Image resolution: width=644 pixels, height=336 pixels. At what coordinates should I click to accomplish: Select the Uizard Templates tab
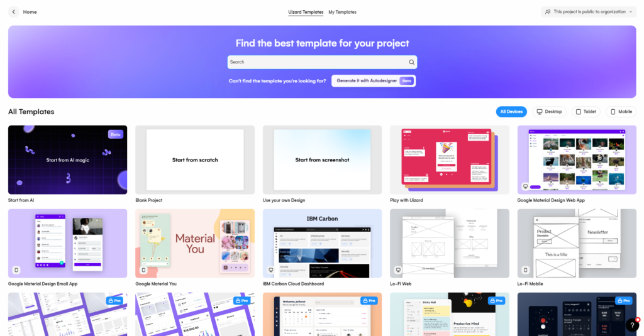[x=306, y=12]
